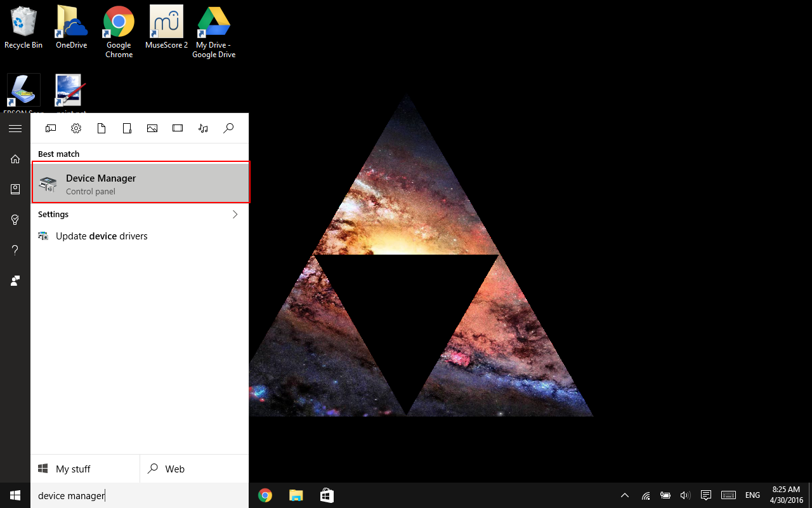Switch to Web search

tap(194, 469)
